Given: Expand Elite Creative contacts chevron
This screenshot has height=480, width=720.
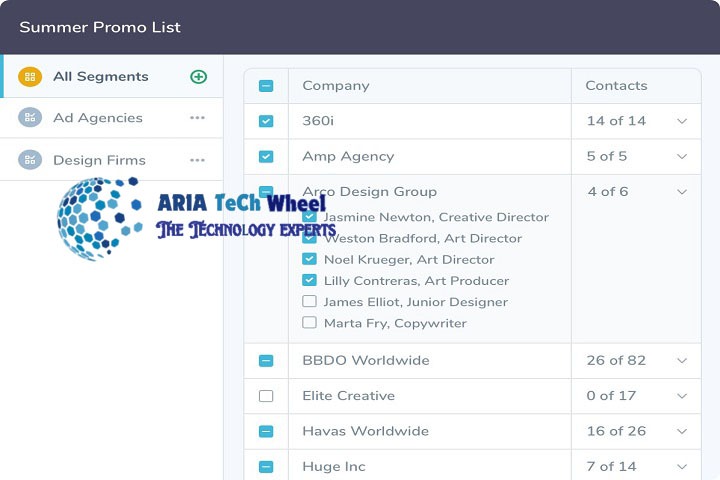Looking at the screenshot, I should [682, 396].
